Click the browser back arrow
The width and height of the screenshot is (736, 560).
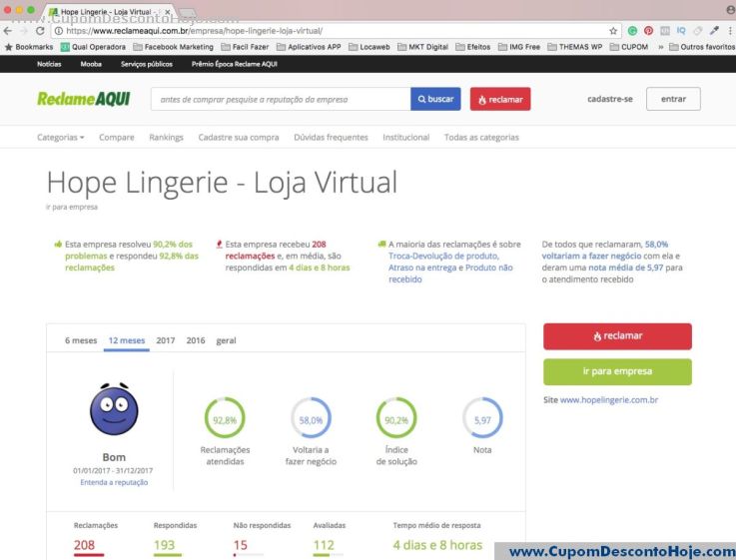[x=8, y=31]
